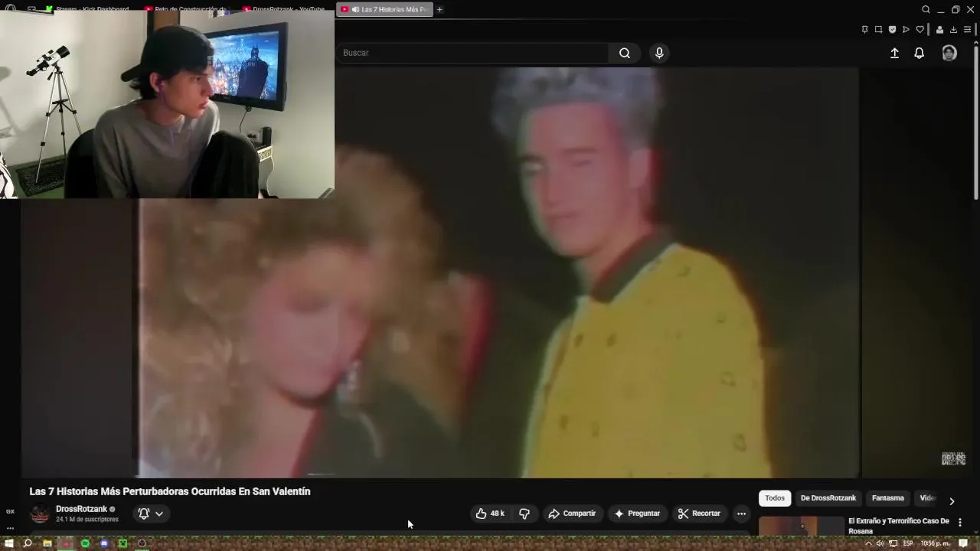The width and height of the screenshot is (980, 551).
Task: Select the Fantasma filter chip
Action: click(888, 498)
